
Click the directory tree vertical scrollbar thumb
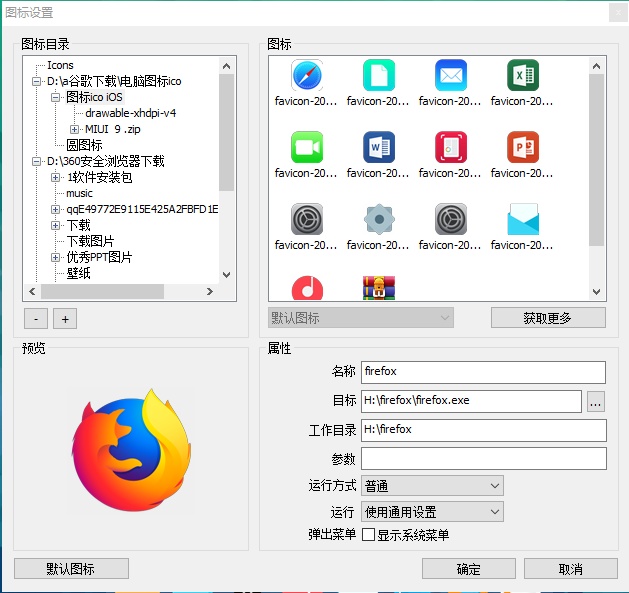pos(226,132)
